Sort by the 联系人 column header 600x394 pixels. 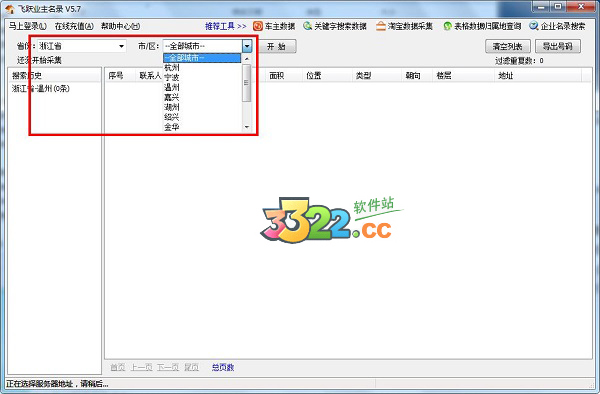coord(149,76)
